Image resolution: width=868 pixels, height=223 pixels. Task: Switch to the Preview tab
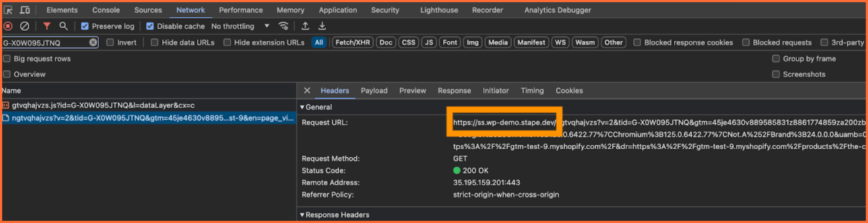pos(413,91)
